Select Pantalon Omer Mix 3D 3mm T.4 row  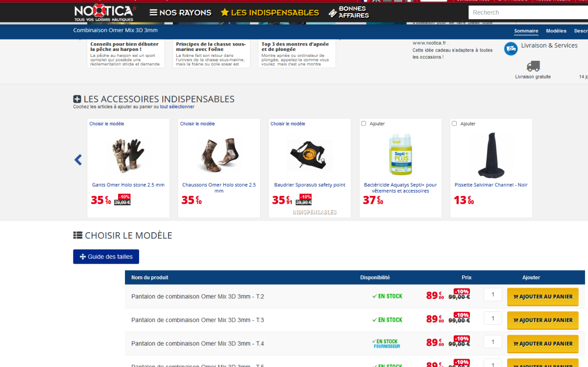click(355, 343)
